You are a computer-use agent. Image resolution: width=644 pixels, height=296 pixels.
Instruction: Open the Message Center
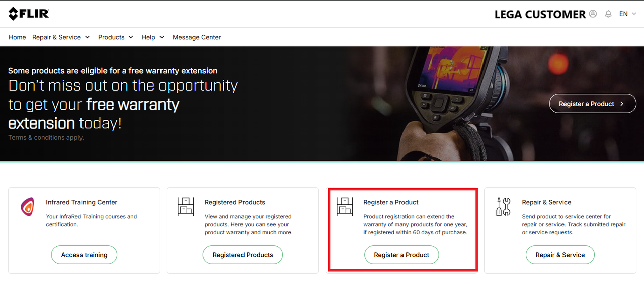tap(197, 37)
